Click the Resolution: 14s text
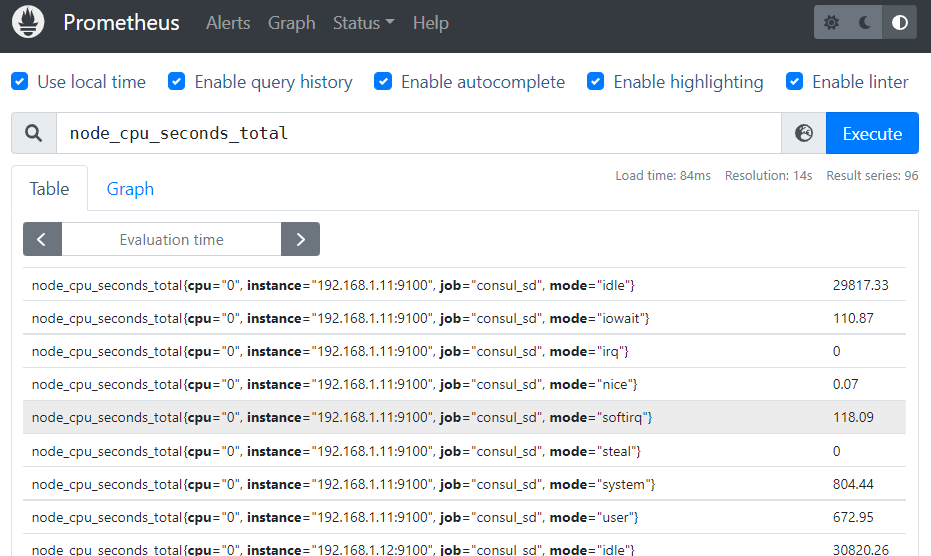The width and height of the screenshot is (931, 556). [x=768, y=176]
